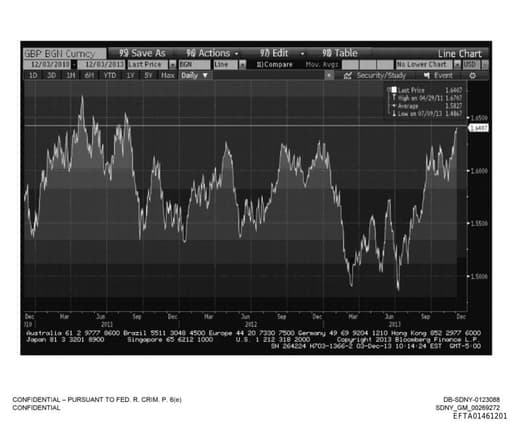Select the 3D range tab

51,76
